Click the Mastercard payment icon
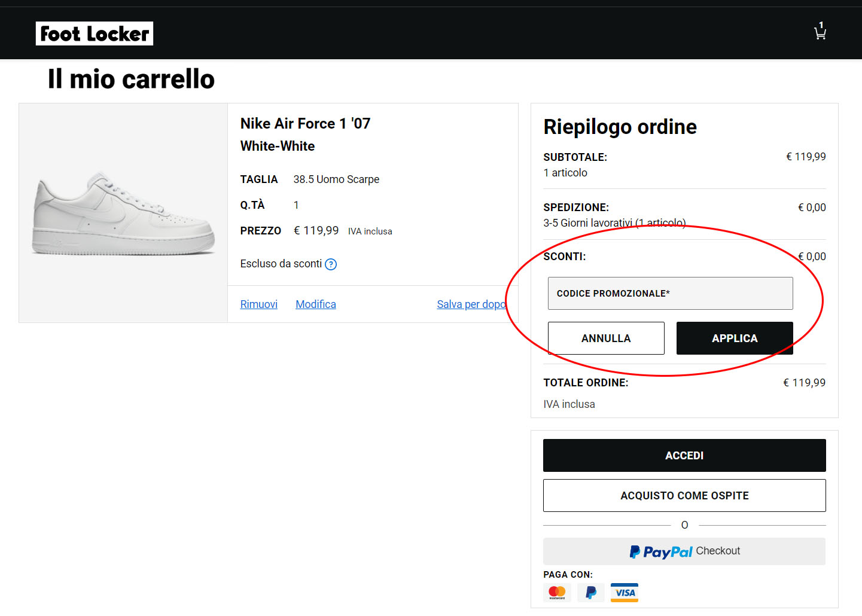This screenshot has height=616, width=862. click(556, 592)
